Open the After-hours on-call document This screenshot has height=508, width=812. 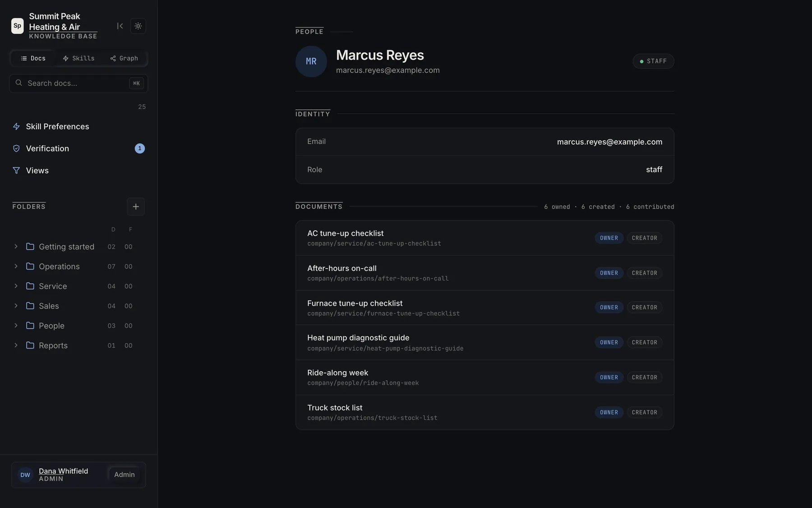click(485, 273)
